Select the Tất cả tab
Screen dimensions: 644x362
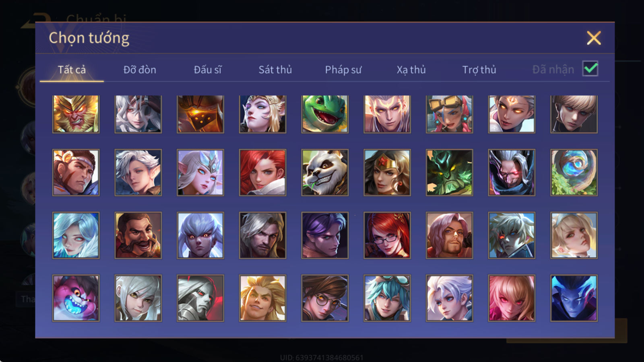tap(72, 70)
